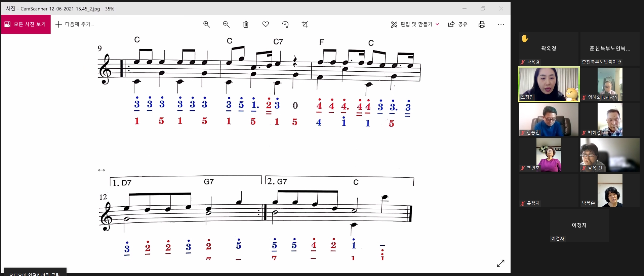
Task: Click the muted mic icon beside 윤청자
Action: (523, 203)
